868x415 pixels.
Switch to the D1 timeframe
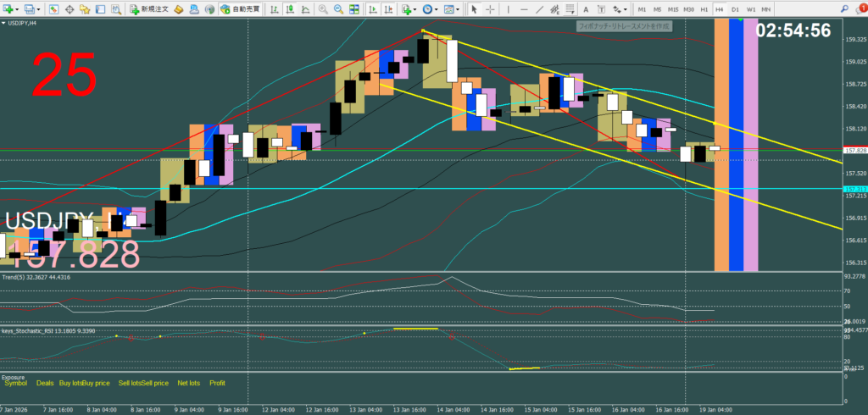[x=736, y=8]
